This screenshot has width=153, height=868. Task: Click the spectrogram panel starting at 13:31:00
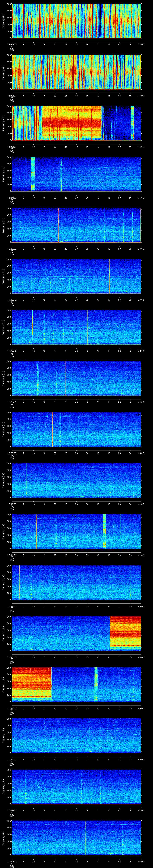coord(77,21)
